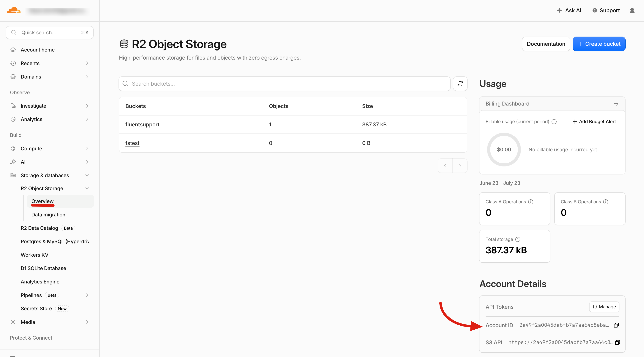Viewport: 644px width, 357px height.
Task: Show info for Class A Operations
Action: (530, 202)
